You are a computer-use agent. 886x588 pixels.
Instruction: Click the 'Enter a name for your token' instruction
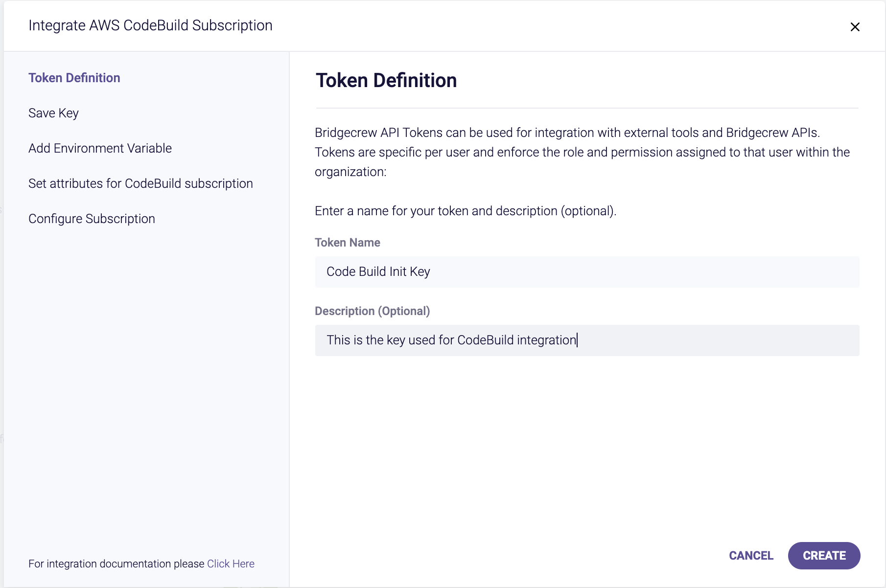(466, 211)
